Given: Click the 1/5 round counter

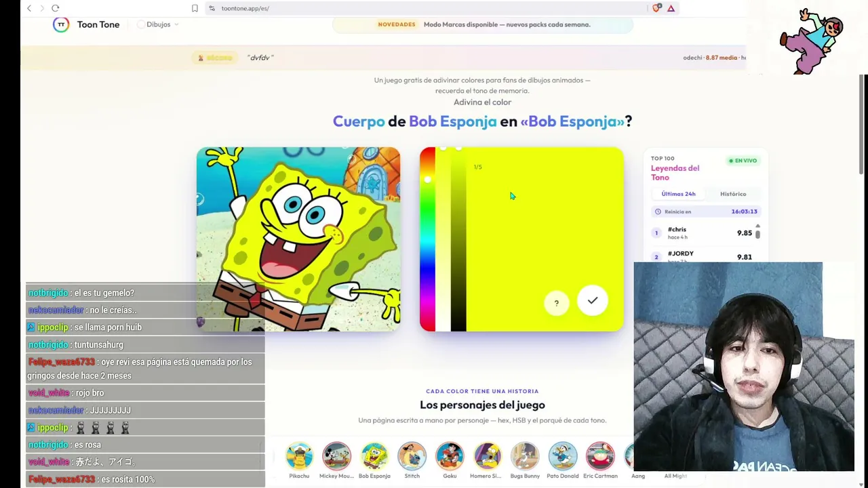Looking at the screenshot, I should coord(477,167).
